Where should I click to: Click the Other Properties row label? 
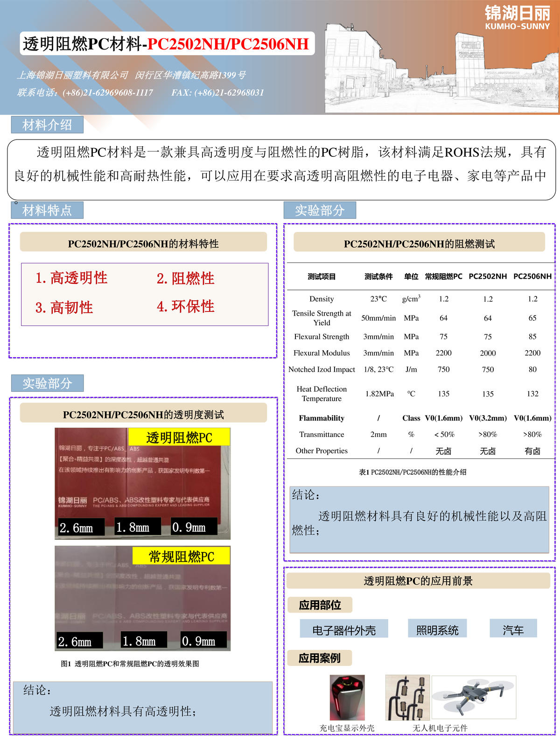point(322,451)
